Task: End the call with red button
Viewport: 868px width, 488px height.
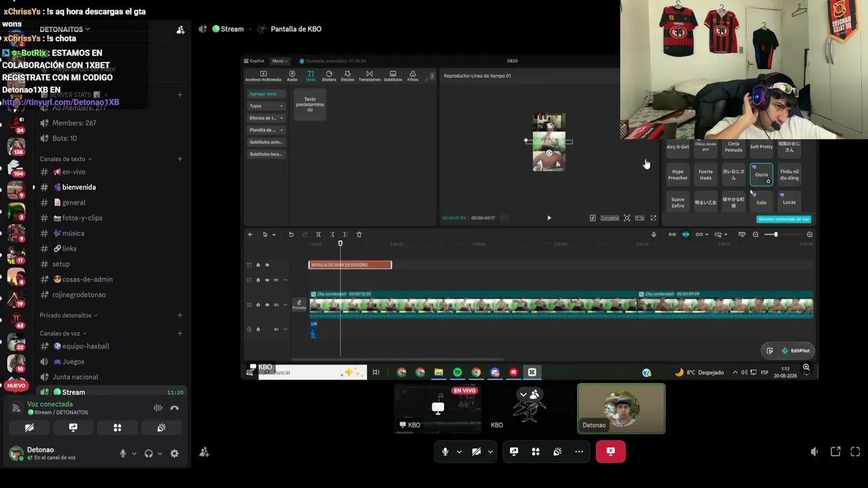Action: click(x=610, y=452)
